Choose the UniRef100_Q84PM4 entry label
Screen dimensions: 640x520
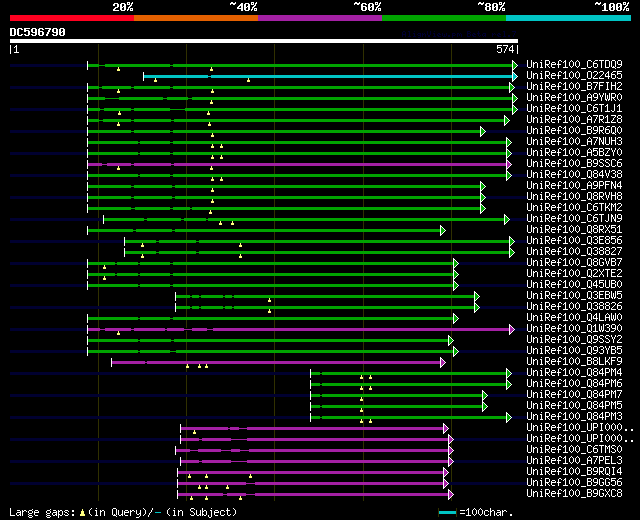pyautogui.click(x=574, y=373)
